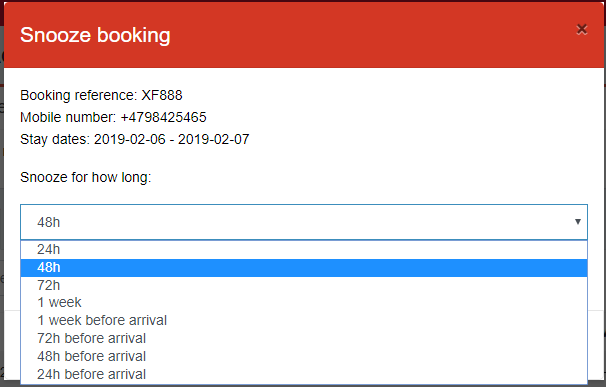This screenshot has width=606, height=387.
Task: Select 1 week before arrival
Action: (x=304, y=320)
